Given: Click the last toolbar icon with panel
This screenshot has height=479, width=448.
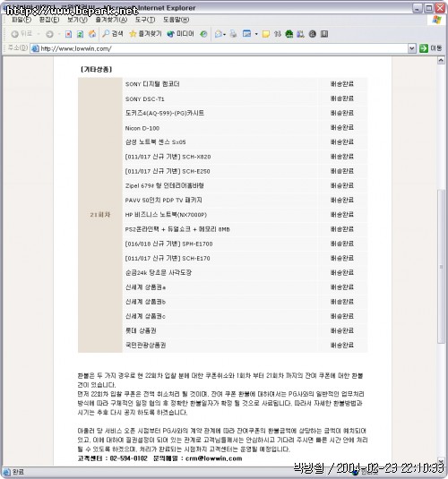Looking at the screenshot, I should click(324, 34).
